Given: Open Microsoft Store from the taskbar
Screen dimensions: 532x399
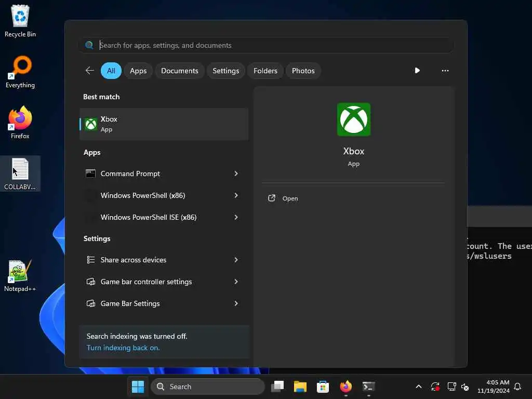Looking at the screenshot, I should [x=323, y=387].
